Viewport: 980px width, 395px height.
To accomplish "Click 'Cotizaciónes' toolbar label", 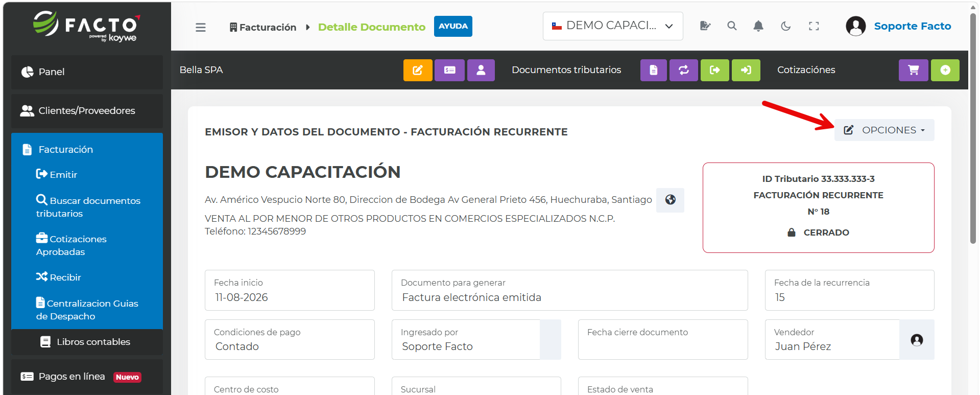I will [806, 70].
